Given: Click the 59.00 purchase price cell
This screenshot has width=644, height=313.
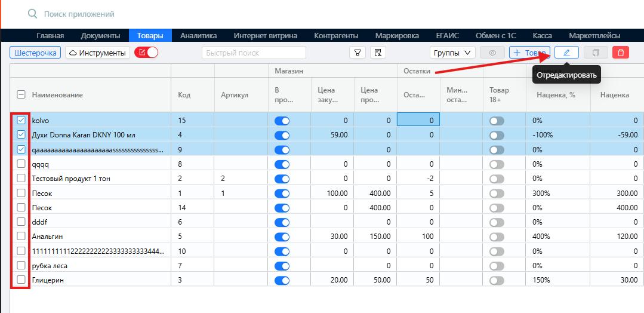Looking at the screenshot, I should [332, 135].
